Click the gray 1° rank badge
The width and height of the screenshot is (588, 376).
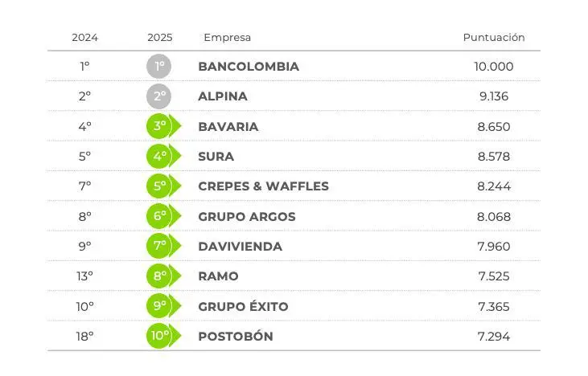pos(159,67)
